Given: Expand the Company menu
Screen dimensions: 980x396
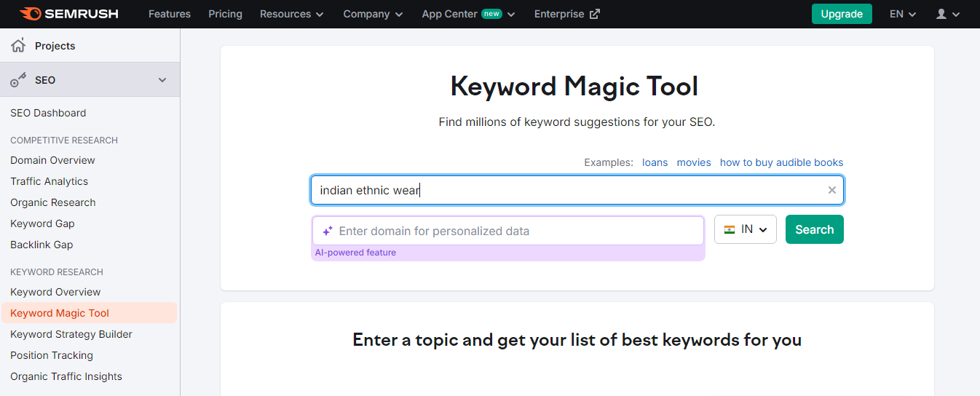Looking at the screenshot, I should click(374, 14).
